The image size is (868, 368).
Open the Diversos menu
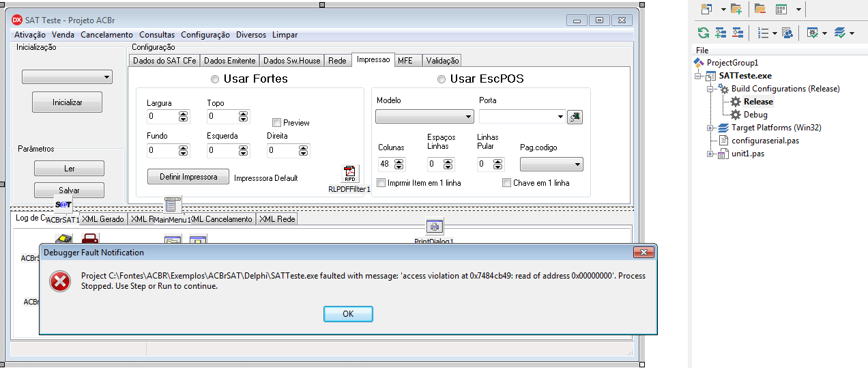(251, 35)
